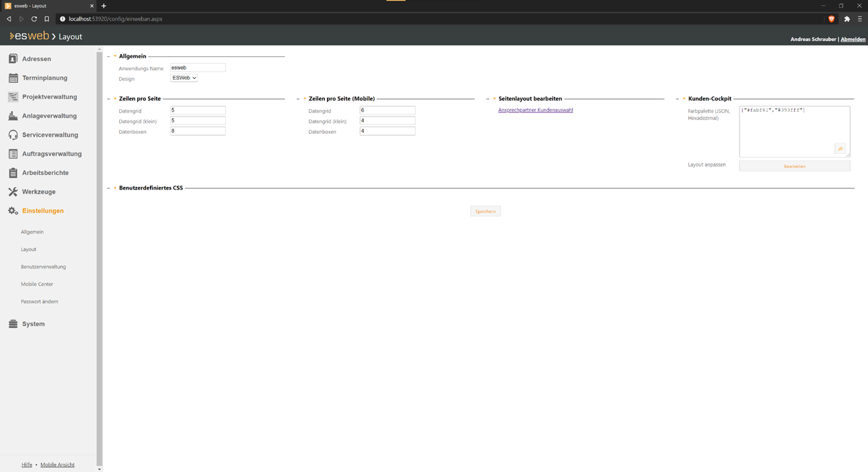This screenshot has width=868, height=472.
Task: Click the browser forward arrow
Action: tap(21, 19)
